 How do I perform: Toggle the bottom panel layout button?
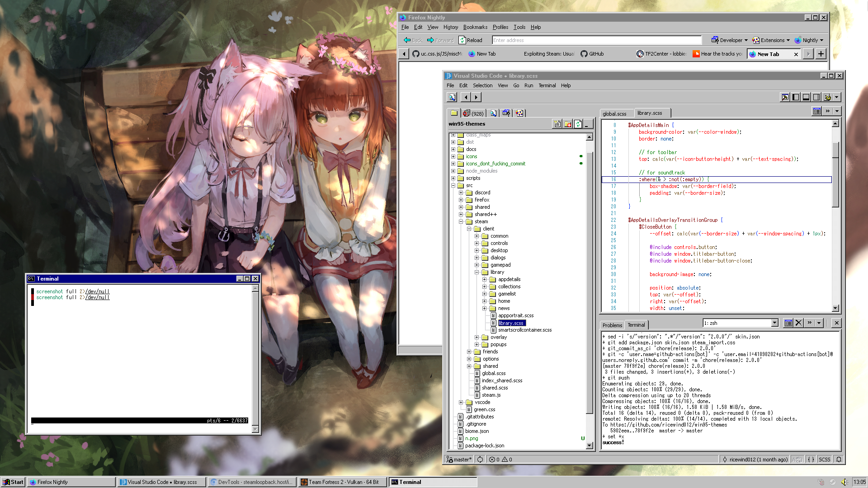(806, 97)
